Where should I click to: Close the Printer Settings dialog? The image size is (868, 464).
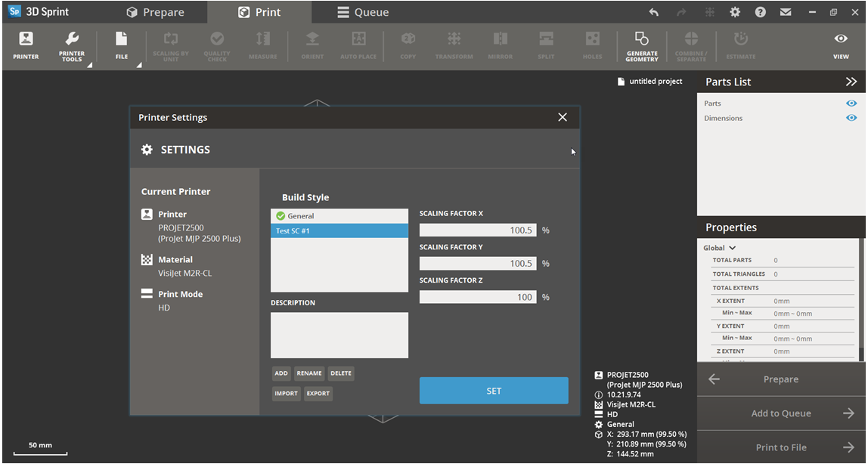pos(563,117)
